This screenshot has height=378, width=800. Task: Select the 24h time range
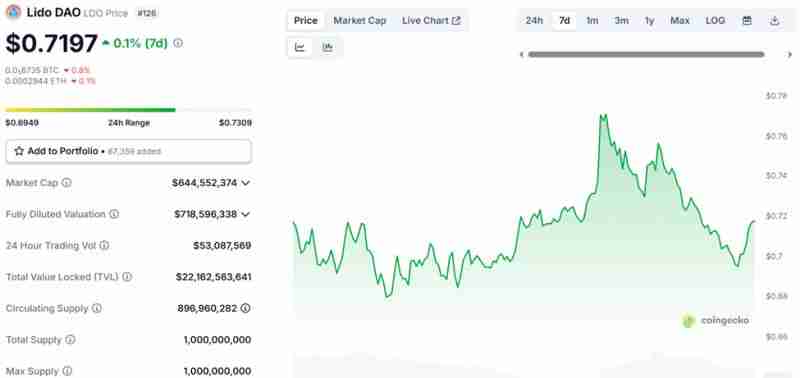point(534,20)
